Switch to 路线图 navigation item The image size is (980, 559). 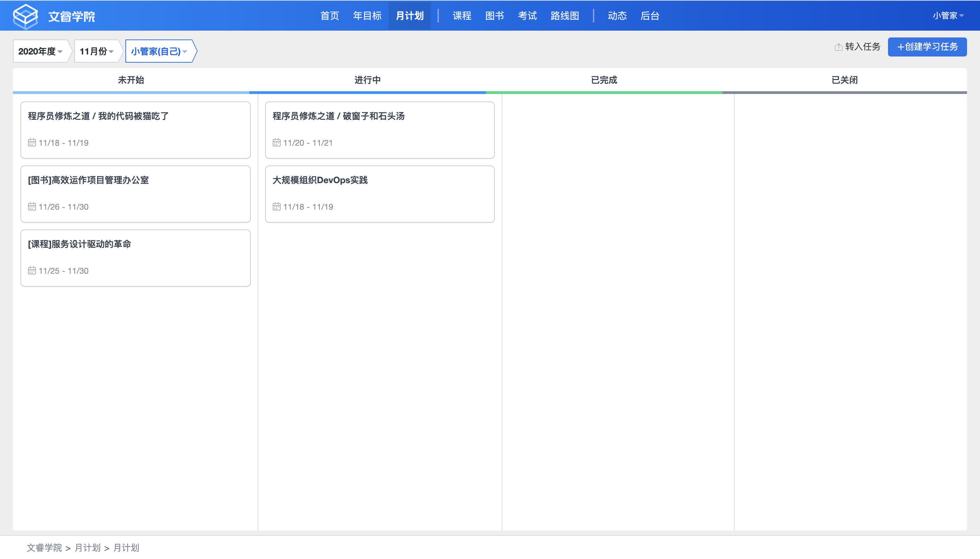[564, 16]
